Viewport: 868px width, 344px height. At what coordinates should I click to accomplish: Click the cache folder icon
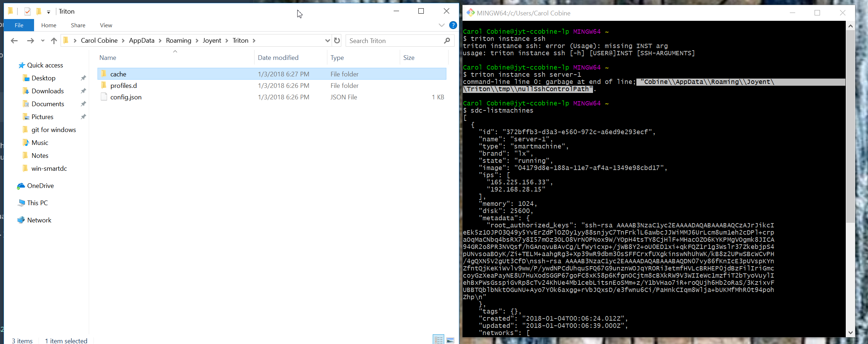104,74
